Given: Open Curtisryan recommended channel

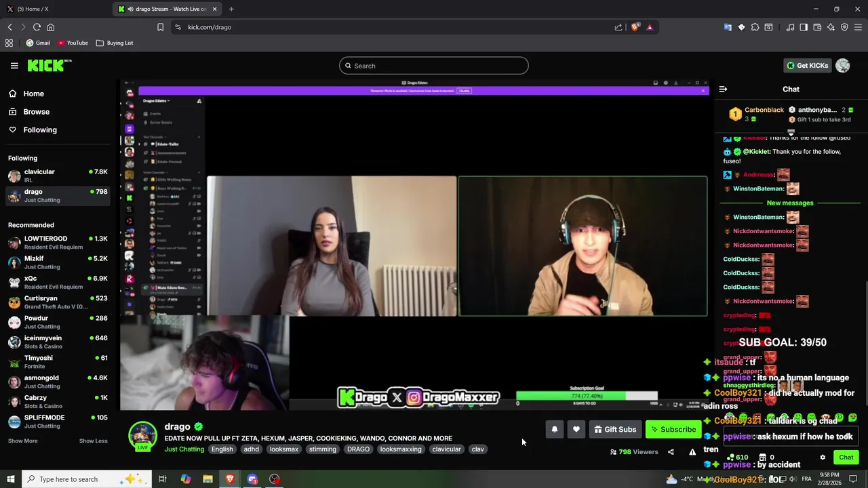Looking at the screenshot, I should click(x=58, y=302).
